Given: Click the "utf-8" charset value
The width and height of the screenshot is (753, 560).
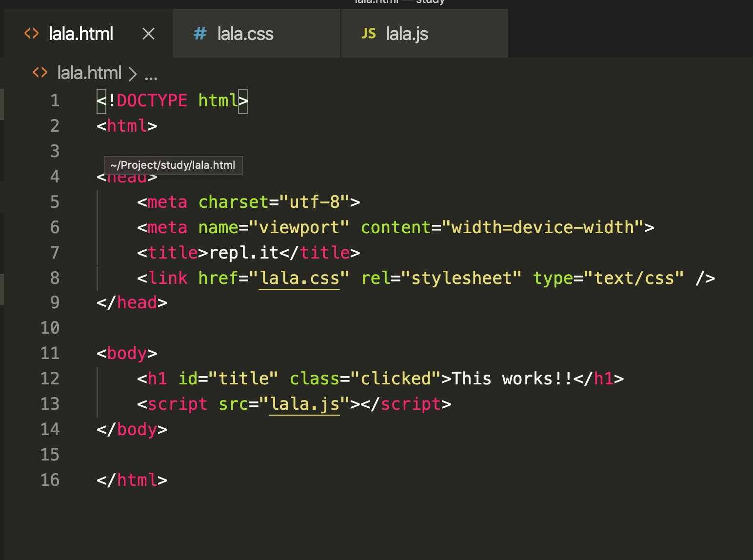Looking at the screenshot, I should click(x=315, y=202).
